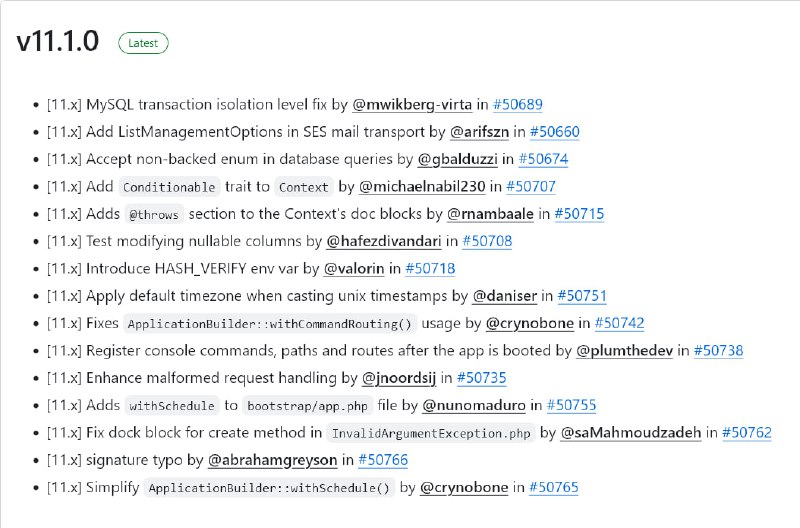Open pull request #50689 link
Screen dimensions: 800x528
[517, 105]
